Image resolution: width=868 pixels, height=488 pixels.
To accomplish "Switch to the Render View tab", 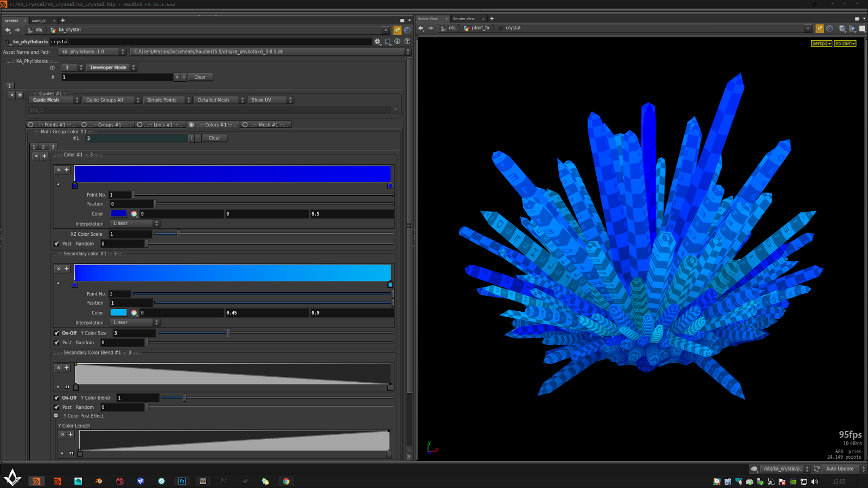I will click(464, 18).
